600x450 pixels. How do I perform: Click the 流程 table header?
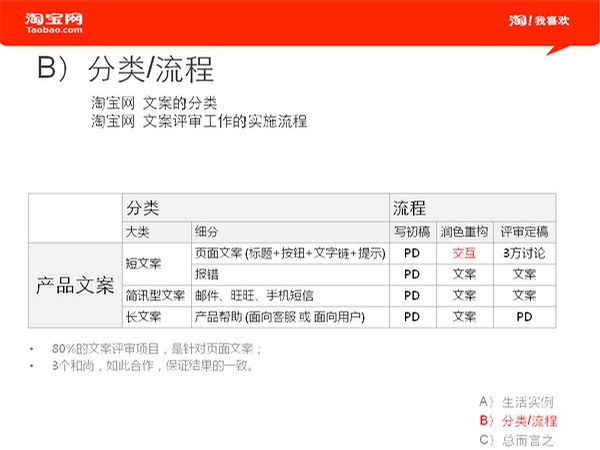point(473,208)
